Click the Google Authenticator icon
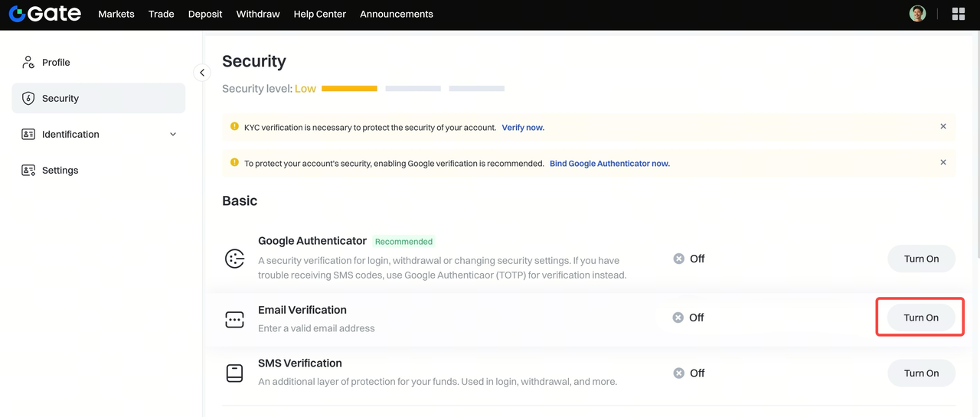The image size is (980, 417). pos(234,259)
